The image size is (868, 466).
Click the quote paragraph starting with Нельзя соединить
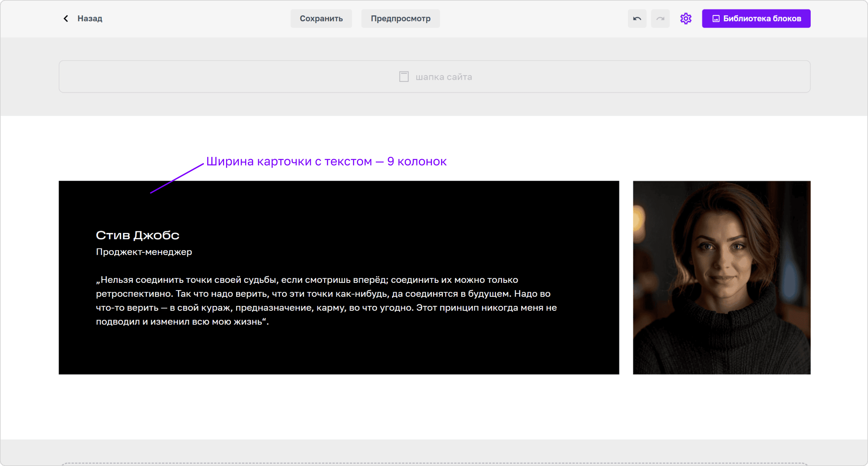tap(326, 301)
